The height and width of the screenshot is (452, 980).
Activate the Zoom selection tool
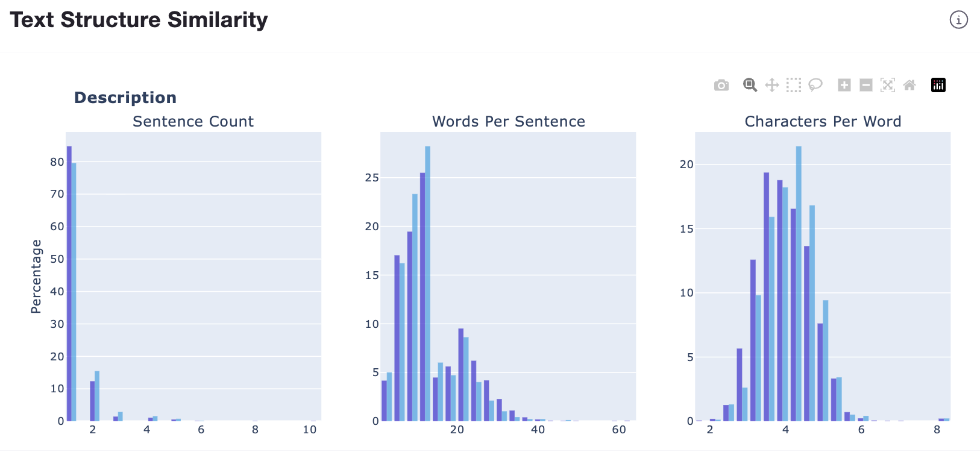(749, 85)
